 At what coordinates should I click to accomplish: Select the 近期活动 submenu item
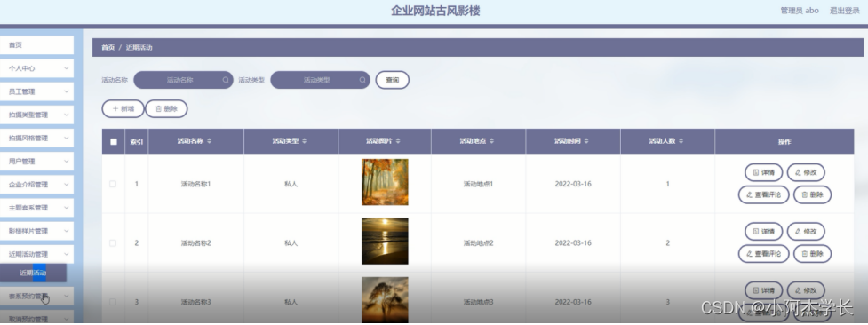[x=33, y=273]
